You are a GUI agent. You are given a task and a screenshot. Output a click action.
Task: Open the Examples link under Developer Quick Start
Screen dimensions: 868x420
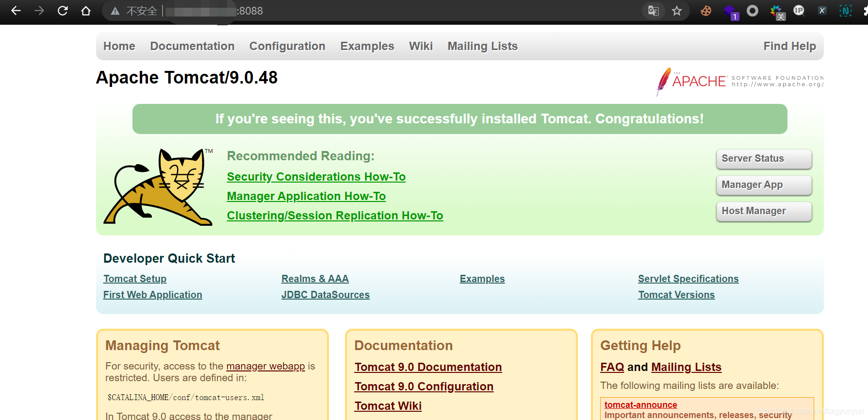point(482,279)
